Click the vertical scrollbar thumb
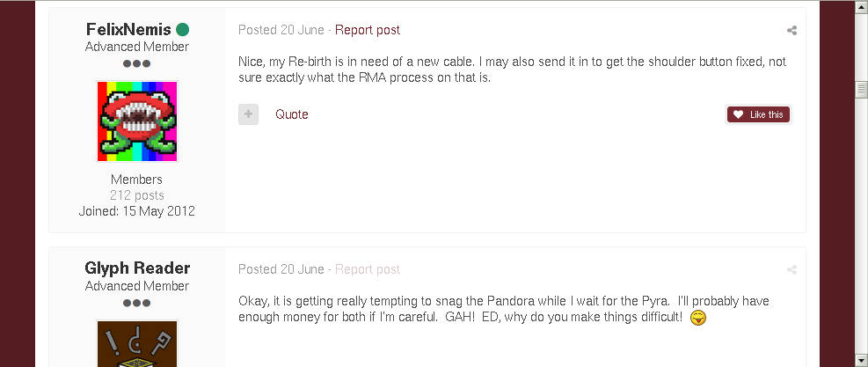Image resolution: width=868 pixels, height=367 pixels. (x=861, y=89)
